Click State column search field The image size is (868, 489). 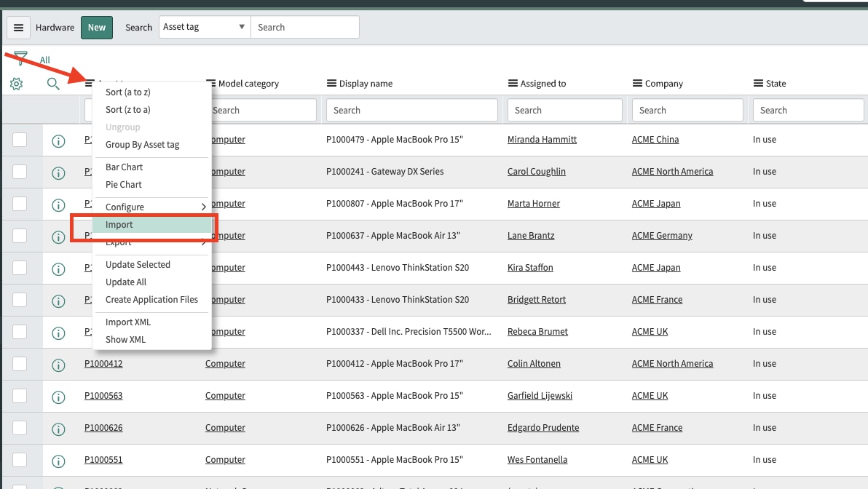point(808,110)
